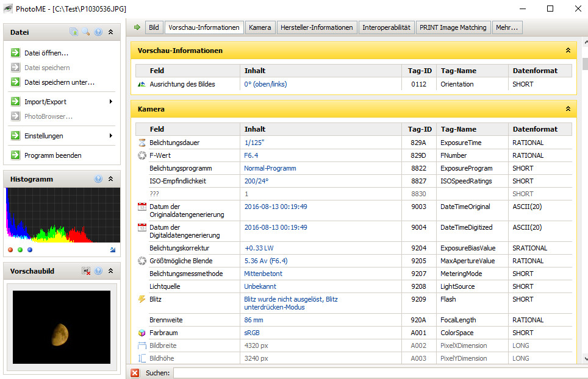Click the help icon in Vorschaubild header
The height and width of the screenshot is (379, 588).
pos(98,271)
